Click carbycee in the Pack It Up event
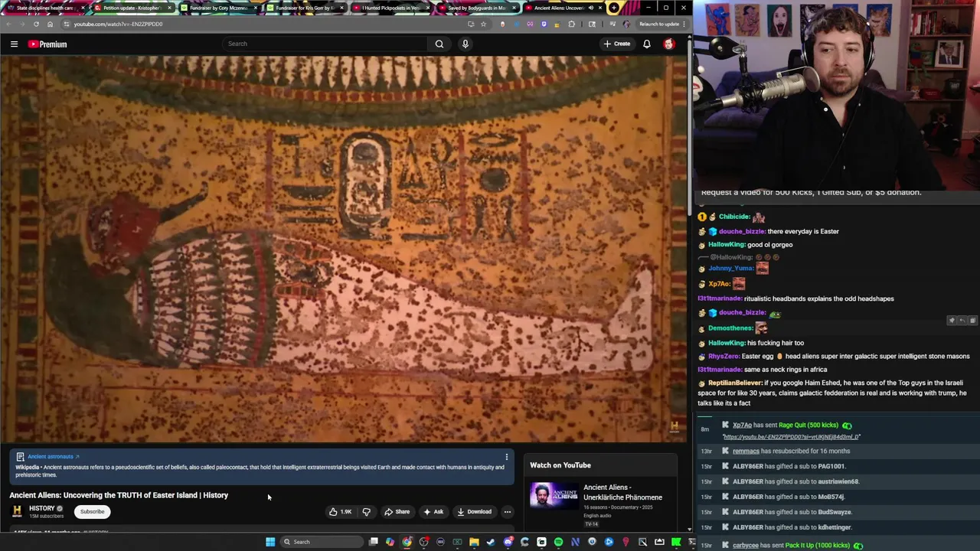This screenshot has width=980, height=551. pyautogui.click(x=746, y=546)
